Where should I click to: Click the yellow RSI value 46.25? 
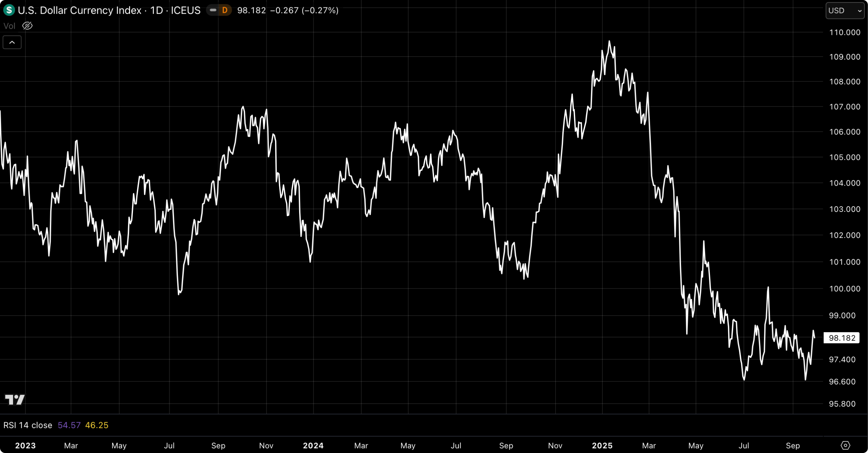pos(97,425)
